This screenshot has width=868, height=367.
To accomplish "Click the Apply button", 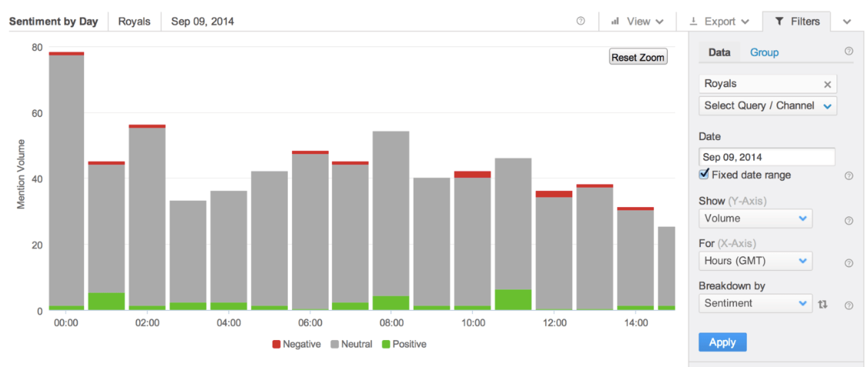I will click(x=722, y=342).
